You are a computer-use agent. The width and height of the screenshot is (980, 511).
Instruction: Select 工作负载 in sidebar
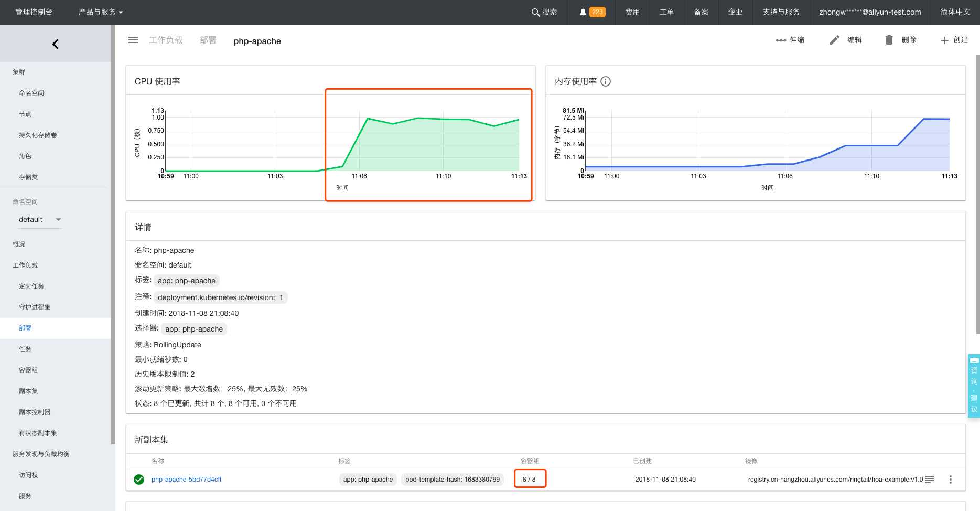coord(25,265)
